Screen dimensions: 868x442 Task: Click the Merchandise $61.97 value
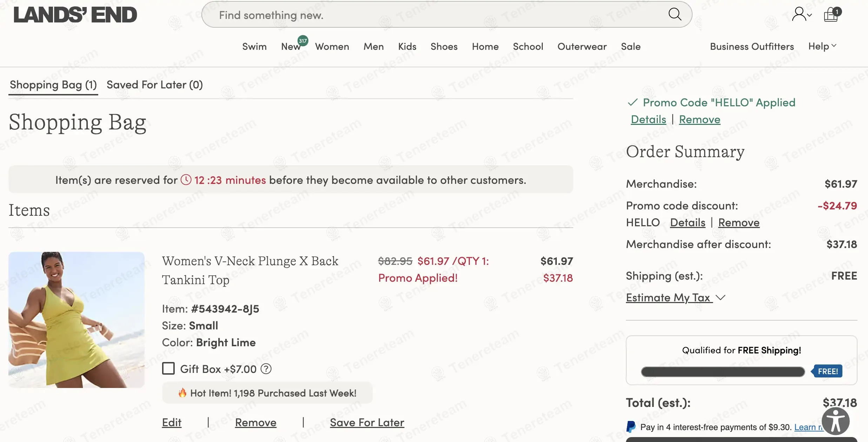[x=841, y=184]
